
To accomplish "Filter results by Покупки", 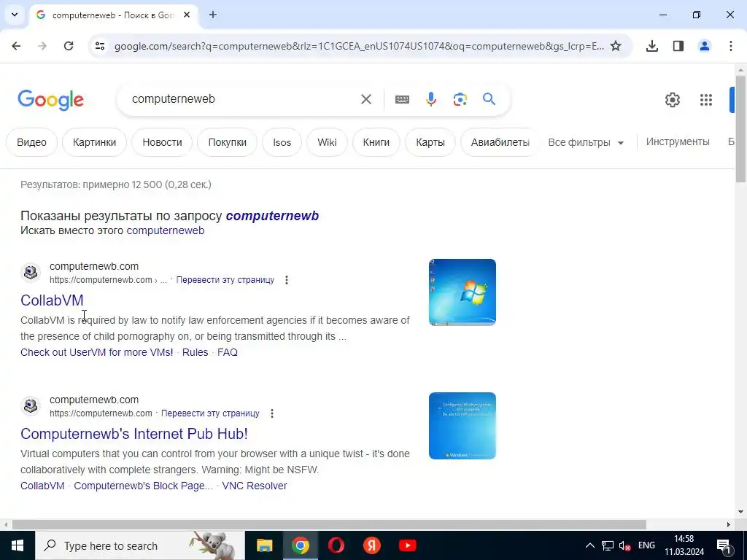I will click(x=228, y=142).
